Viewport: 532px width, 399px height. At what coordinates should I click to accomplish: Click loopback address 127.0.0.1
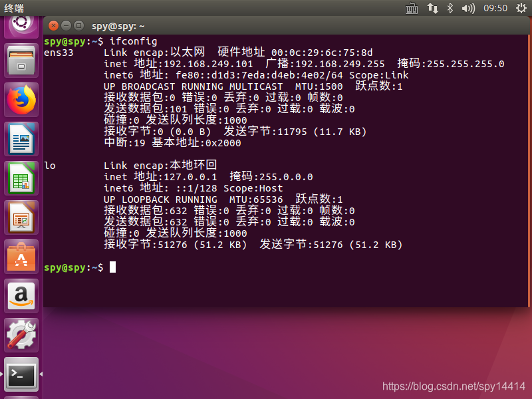coord(190,177)
